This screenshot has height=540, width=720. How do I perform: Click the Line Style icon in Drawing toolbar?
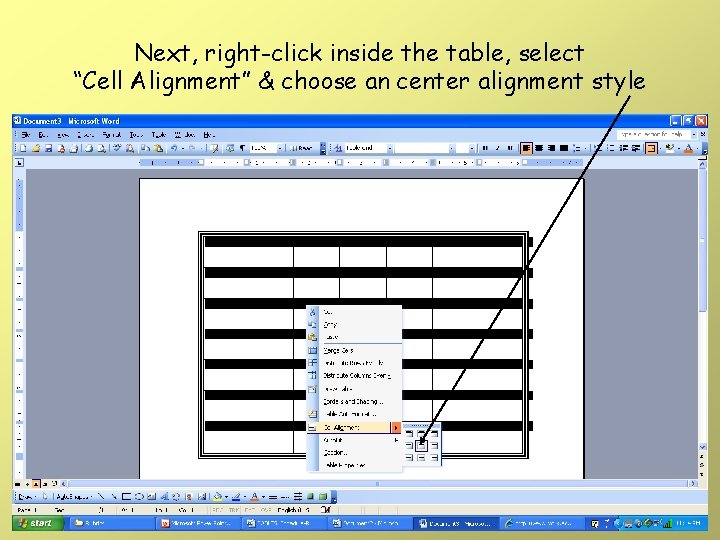pos(273,496)
